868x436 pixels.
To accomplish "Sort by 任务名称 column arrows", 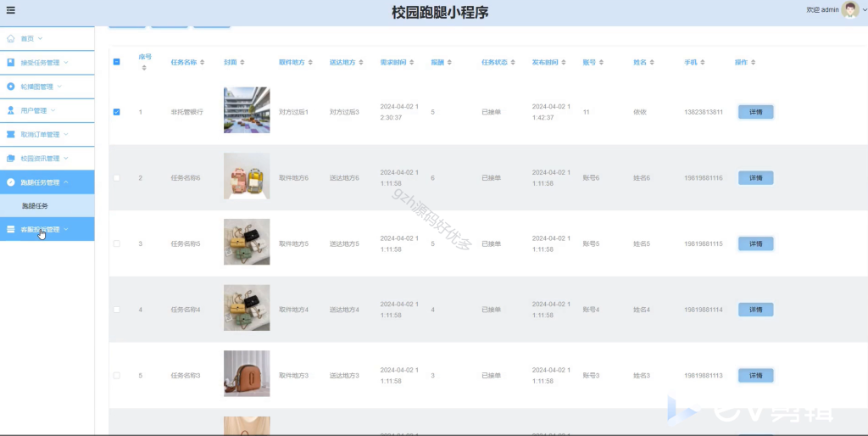I will point(202,63).
